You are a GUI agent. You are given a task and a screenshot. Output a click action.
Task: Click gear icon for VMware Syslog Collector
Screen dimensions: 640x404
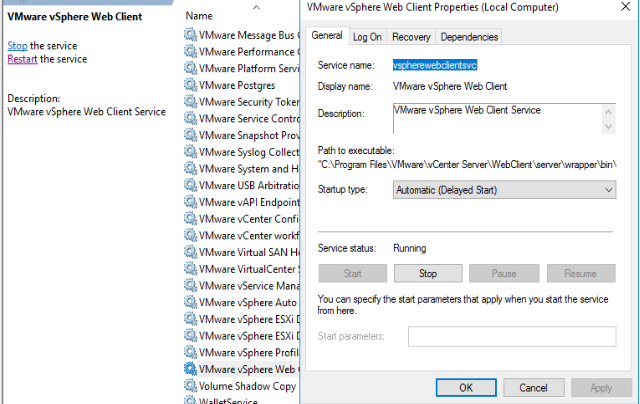190,152
